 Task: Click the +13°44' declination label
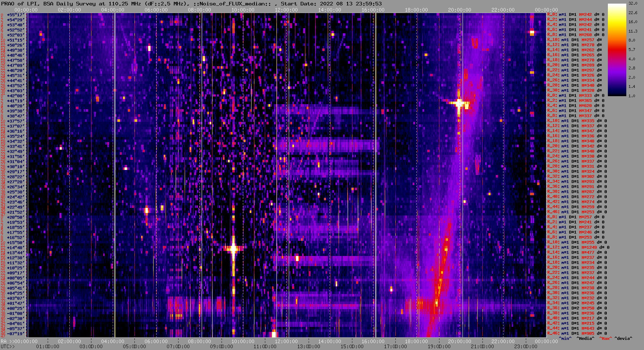(x=16, y=252)
